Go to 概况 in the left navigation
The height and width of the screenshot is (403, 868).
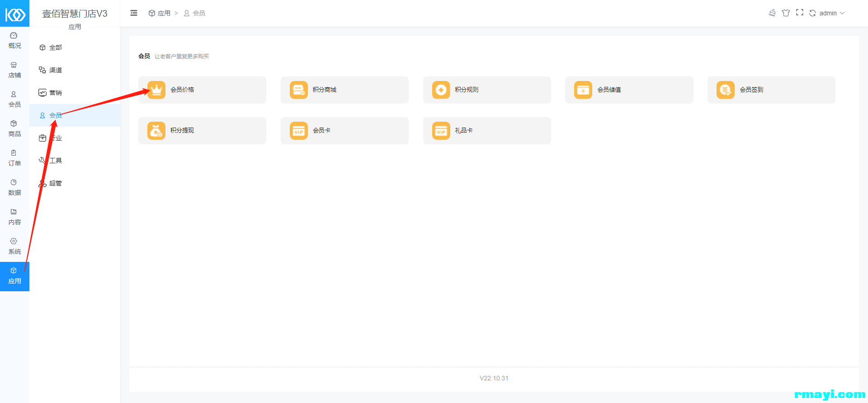tap(14, 40)
